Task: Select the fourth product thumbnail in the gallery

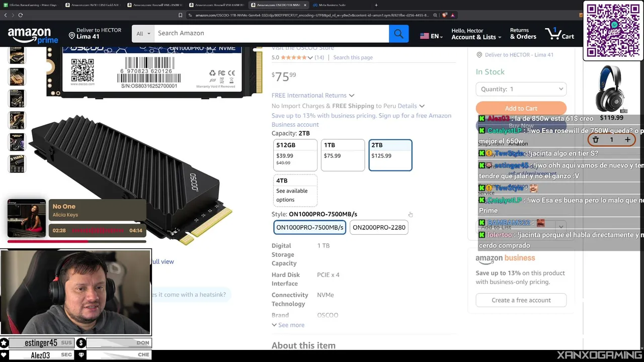Action: pyautogui.click(x=17, y=120)
